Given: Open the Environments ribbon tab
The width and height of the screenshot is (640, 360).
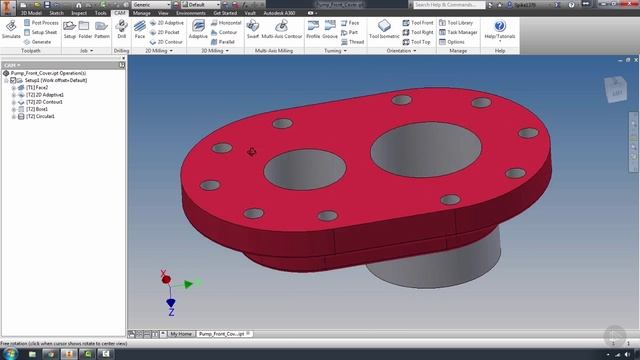Looking at the screenshot, I should pyautogui.click(x=191, y=13).
